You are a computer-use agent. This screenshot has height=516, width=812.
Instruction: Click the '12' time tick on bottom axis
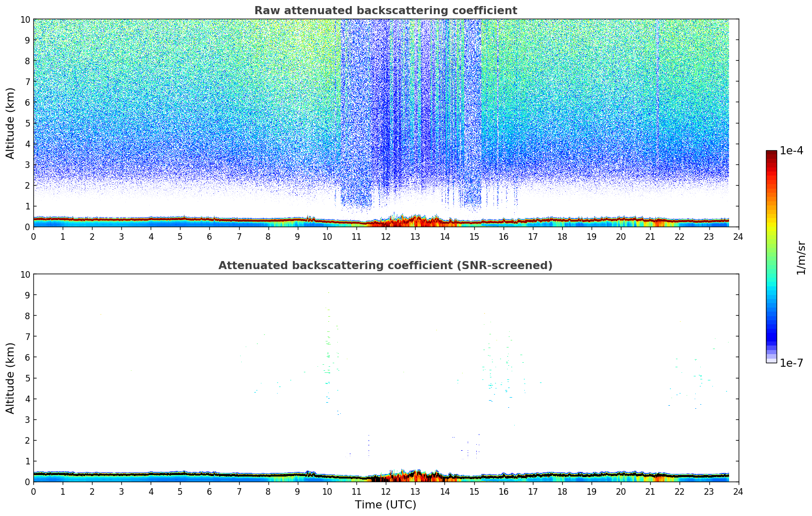[386, 492]
